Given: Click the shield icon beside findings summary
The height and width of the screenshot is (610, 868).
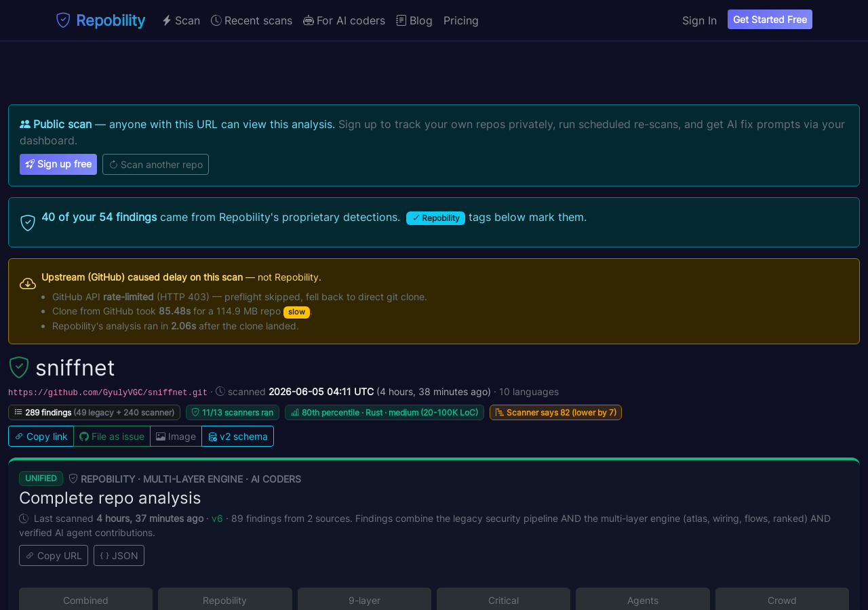Looking at the screenshot, I should [28, 222].
